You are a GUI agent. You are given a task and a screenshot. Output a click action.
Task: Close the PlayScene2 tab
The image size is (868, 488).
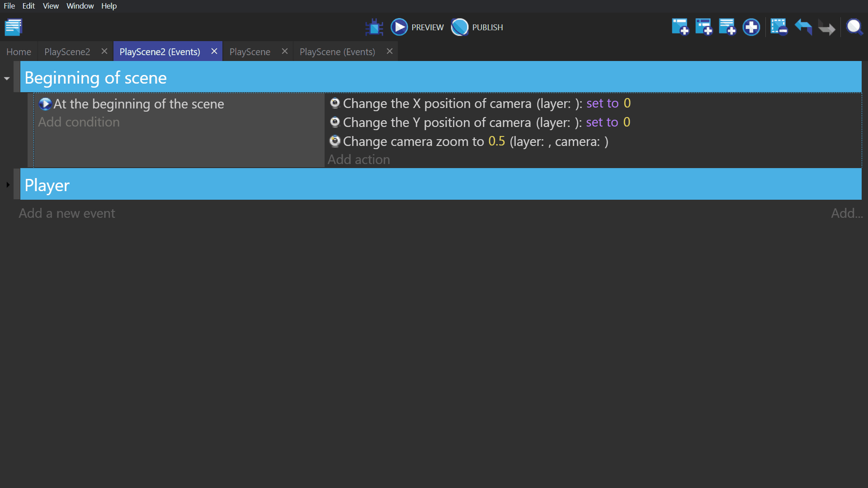pos(104,52)
